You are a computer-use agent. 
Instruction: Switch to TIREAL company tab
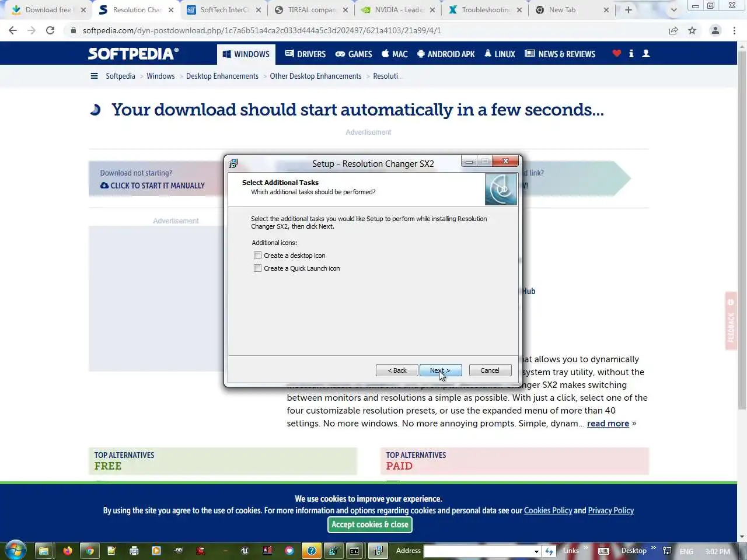[312, 10]
